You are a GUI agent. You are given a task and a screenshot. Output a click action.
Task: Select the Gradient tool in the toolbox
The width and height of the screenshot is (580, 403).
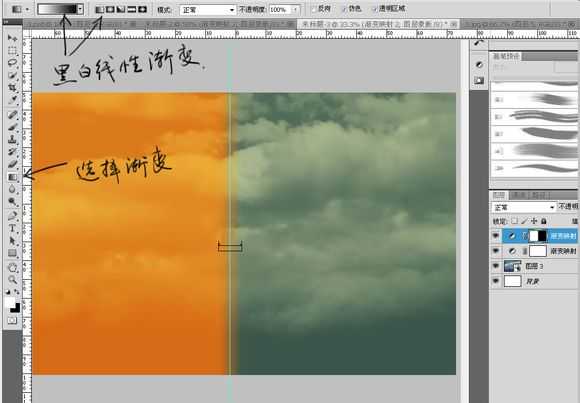pos(13,177)
